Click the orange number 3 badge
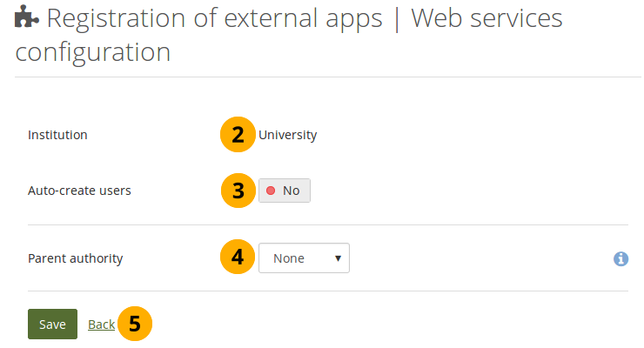The width and height of the screenshot is (644, 348). [238, 191]
